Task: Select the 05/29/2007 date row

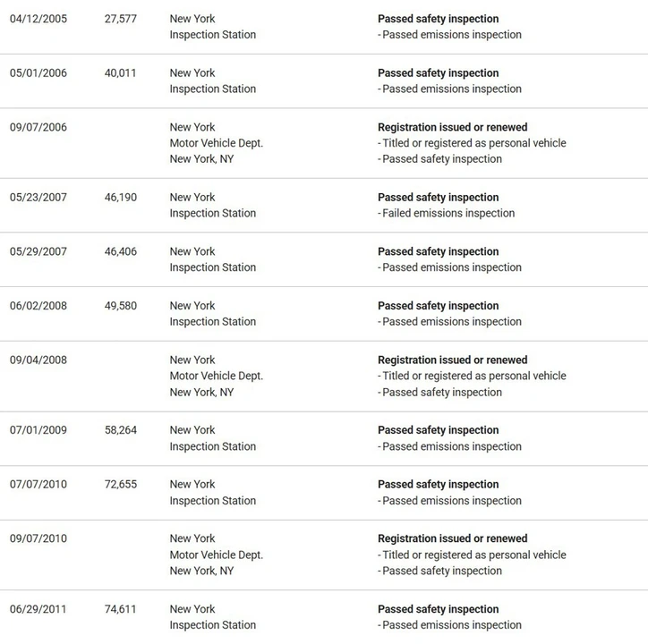Action: pos(38,251)
